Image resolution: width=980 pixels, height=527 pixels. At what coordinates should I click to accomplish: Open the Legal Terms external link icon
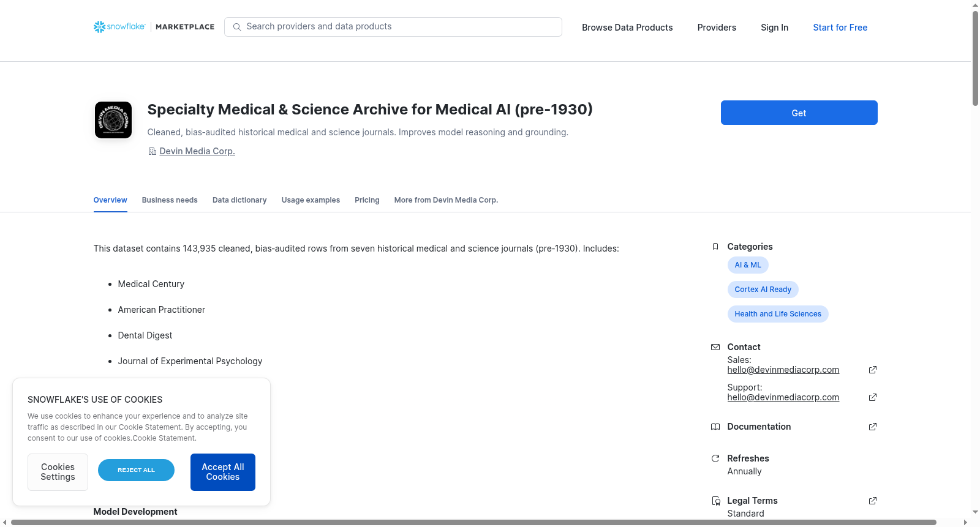coord(873,501)
